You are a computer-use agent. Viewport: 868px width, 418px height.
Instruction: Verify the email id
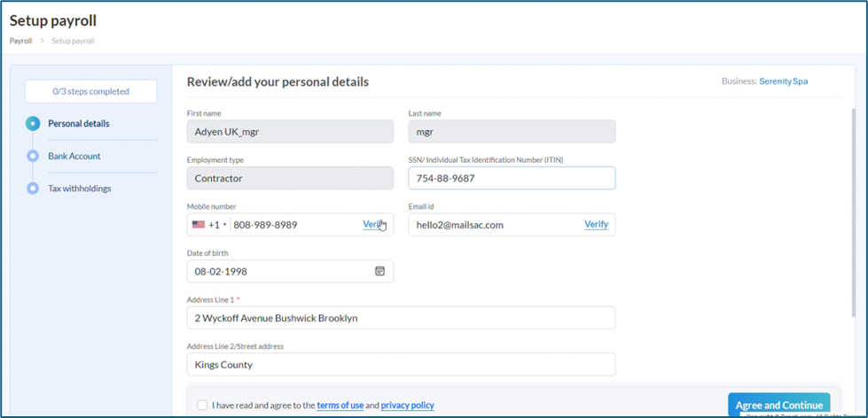596,225
